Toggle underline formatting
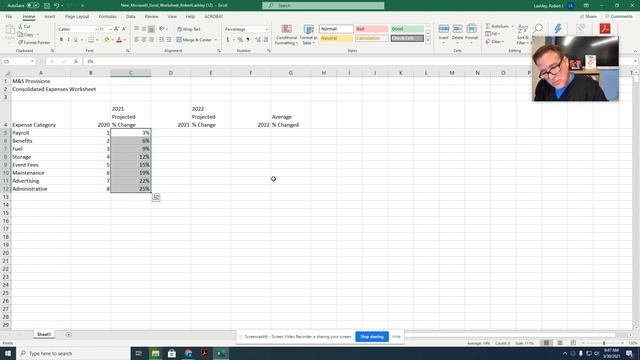 tap(76, 40)
